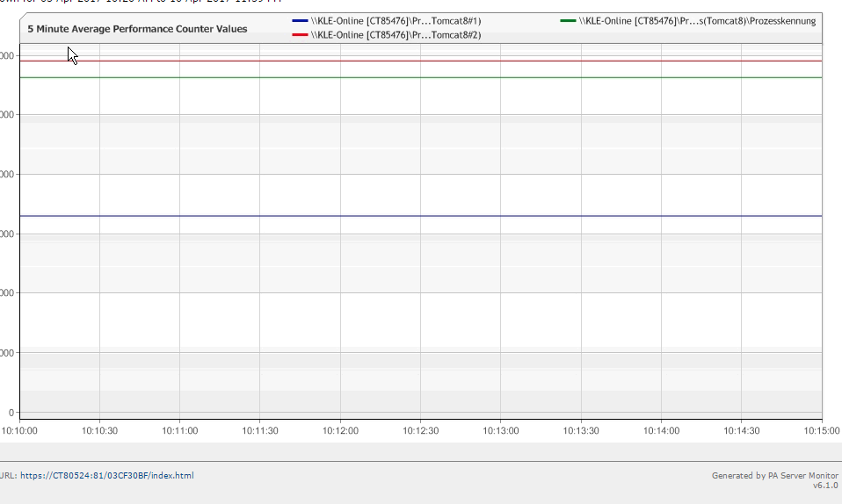Click the zero value on the vertical axis
842x504 pixels.
[11, 413]
